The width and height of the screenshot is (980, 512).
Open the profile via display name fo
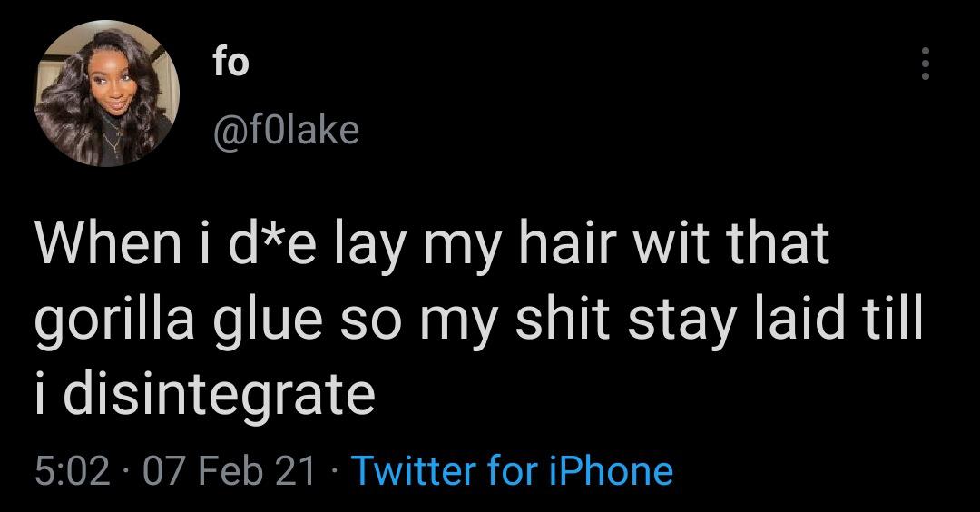(x=230, y=63)
